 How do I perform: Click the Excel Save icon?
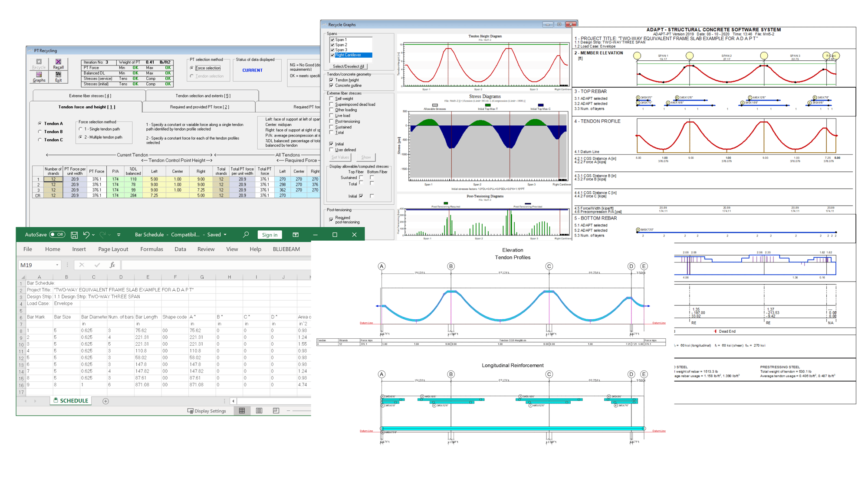[x=74, y=235]
